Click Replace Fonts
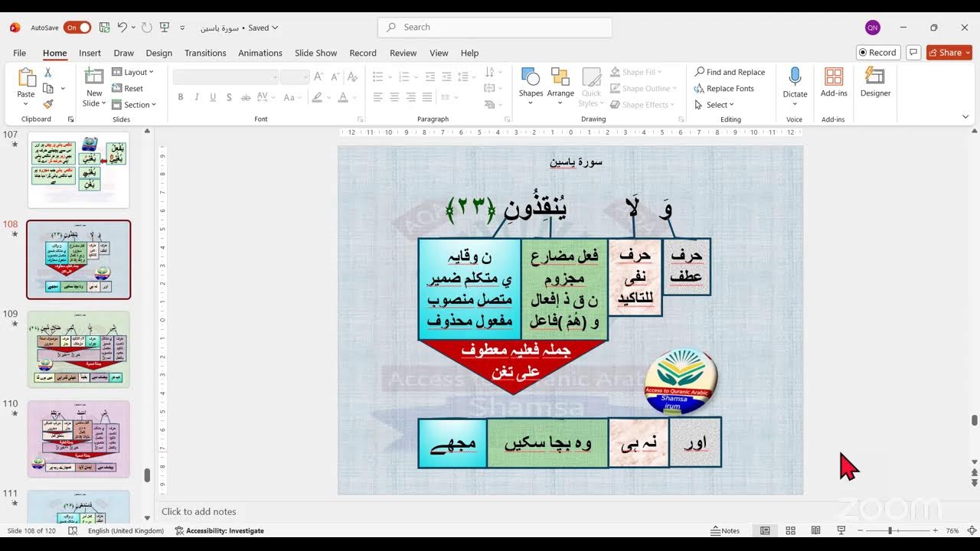The height and width of the screenshot is (551, 980). click(724, 88)
